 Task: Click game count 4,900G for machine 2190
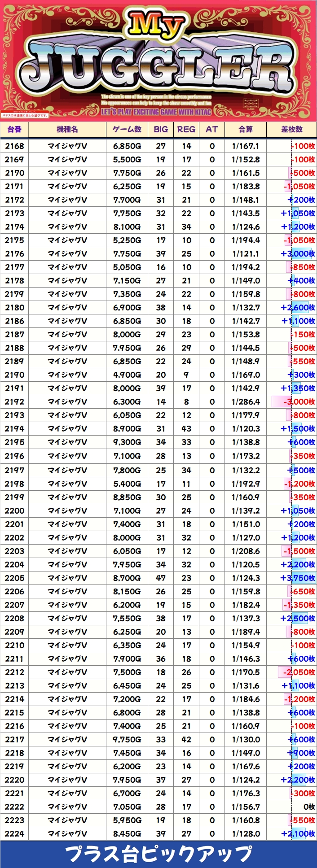(127, 375)
